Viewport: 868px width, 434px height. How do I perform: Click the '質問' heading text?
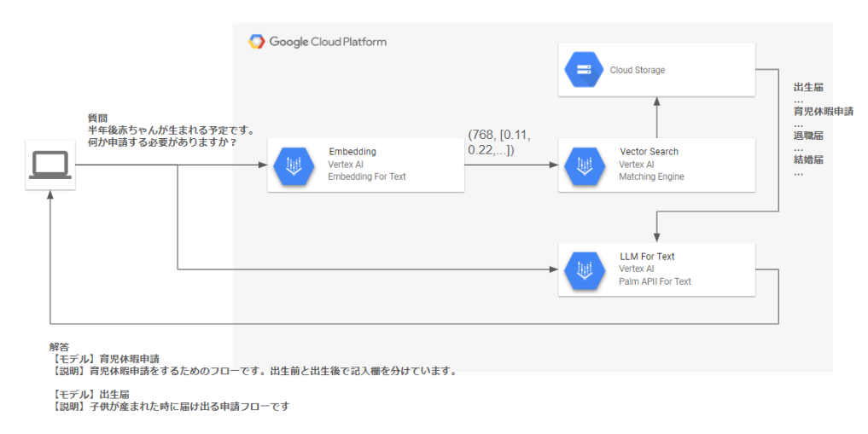point(97,119)
